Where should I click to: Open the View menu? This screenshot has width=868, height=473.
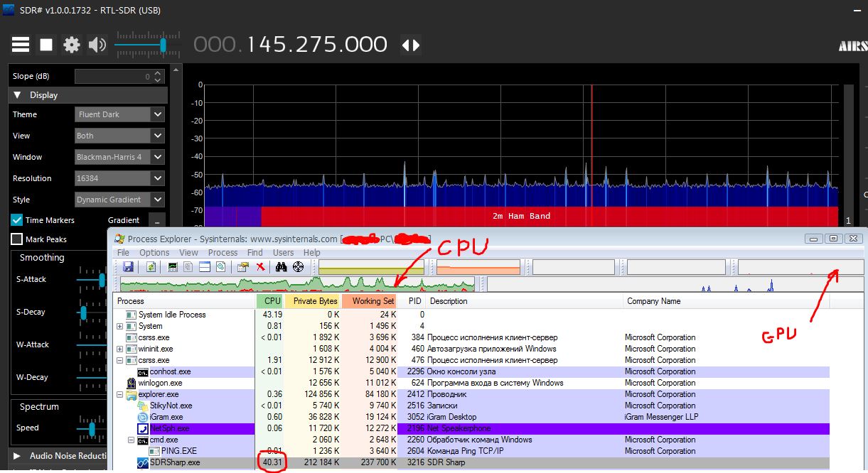click(x=188, y=252)
